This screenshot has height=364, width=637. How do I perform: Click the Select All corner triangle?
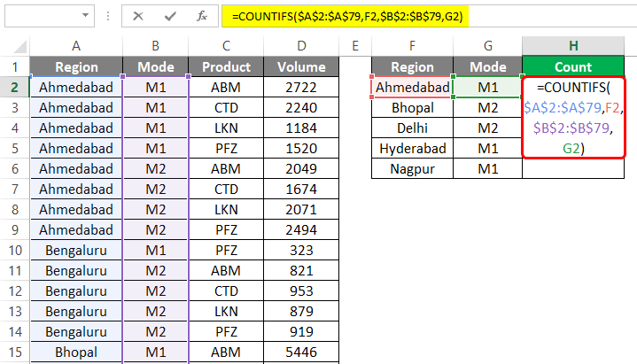pyautogui.click(x=15, y=46)
